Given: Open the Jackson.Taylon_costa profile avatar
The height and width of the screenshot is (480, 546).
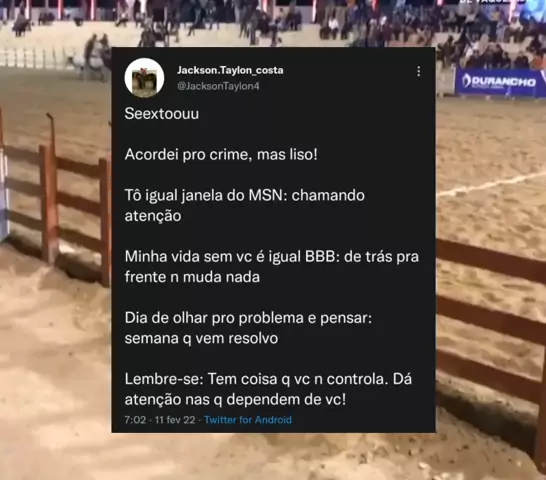Looking at the screenshot, I should pos(145,78).
